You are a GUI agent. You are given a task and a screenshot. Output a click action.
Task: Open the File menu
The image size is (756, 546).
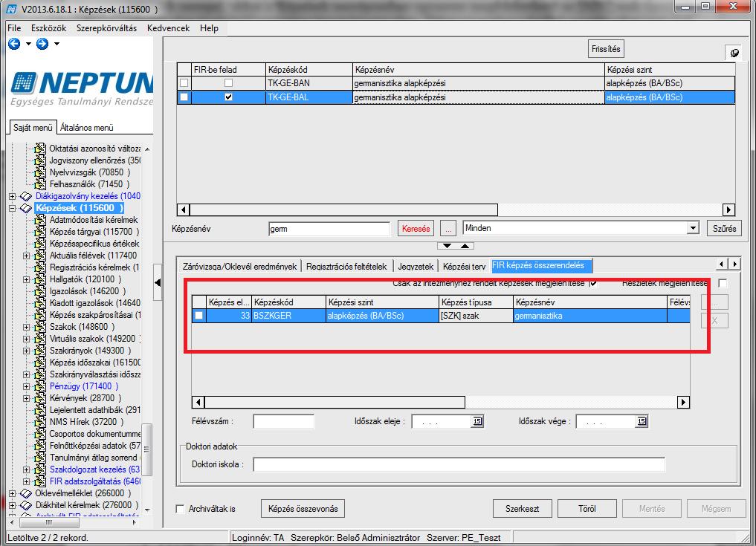click(x=14, y=28)
